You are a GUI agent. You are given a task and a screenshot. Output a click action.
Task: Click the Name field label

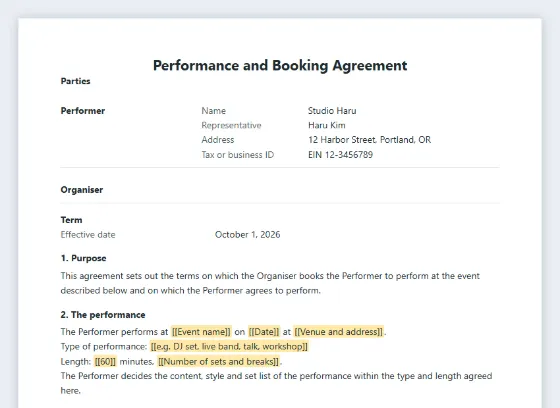214,111
